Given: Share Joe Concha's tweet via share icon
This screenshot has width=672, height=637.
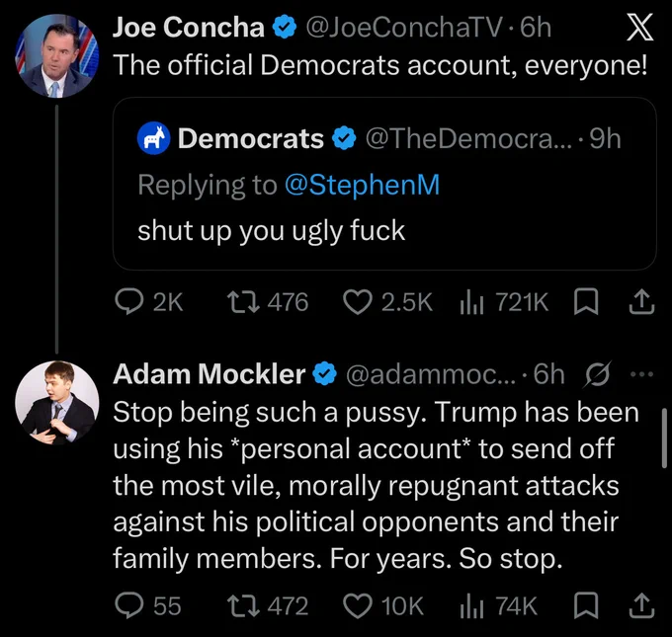Looking at the screenshot, I should tap(641, 302).
